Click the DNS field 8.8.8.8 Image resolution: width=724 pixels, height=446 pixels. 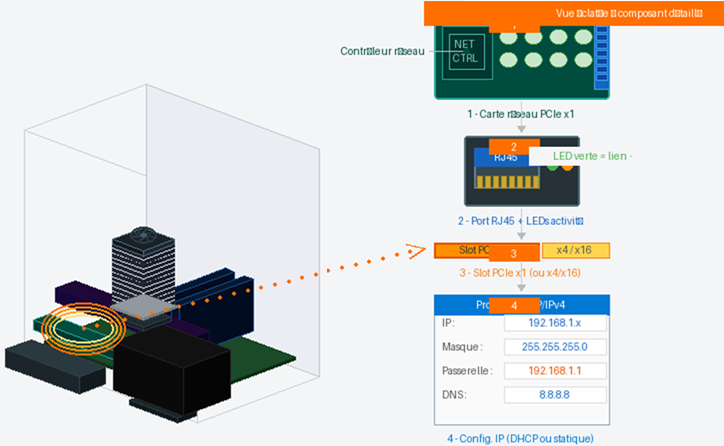(555, 395)
